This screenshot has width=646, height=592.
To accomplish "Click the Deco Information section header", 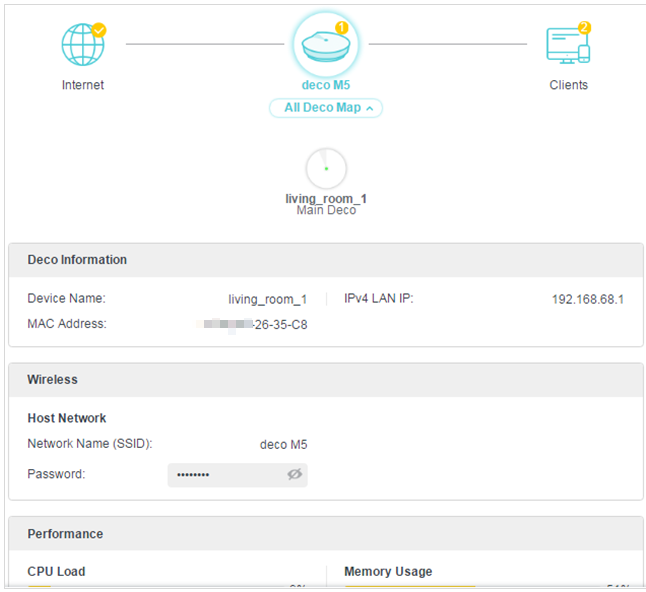I will (326, 260).
